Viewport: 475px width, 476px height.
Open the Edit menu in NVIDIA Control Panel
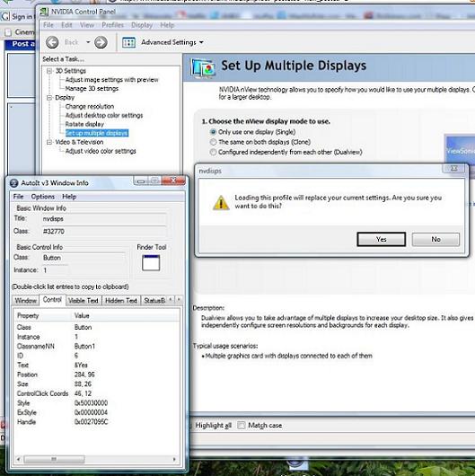(66, 25)
